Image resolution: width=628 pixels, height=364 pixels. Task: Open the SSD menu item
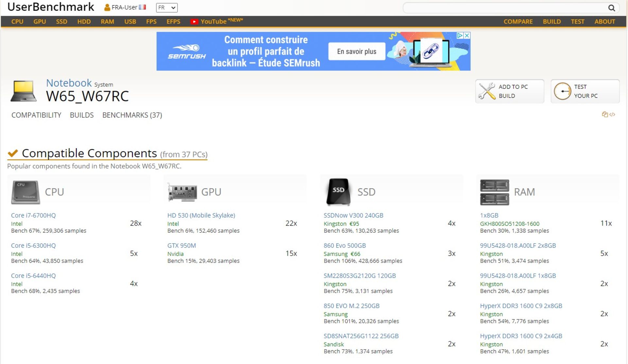pyautogui.click(x=61, y=22)
